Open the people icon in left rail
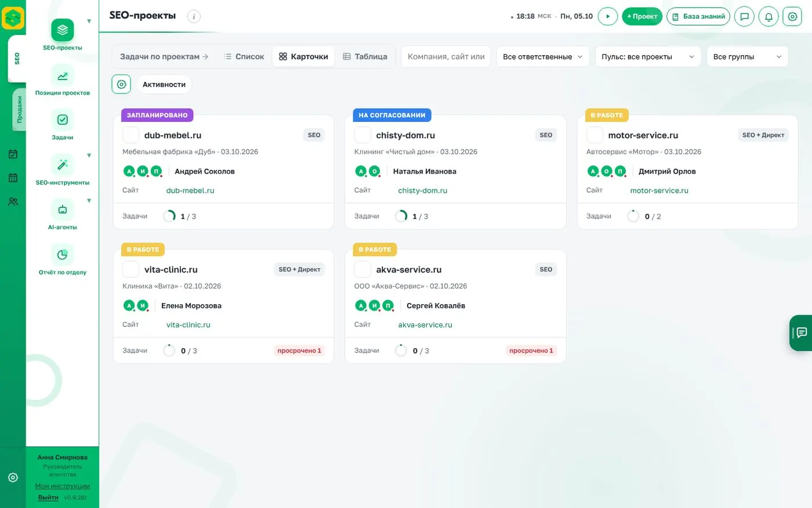Screen dimensions: 812x508 tap(13, 202)
